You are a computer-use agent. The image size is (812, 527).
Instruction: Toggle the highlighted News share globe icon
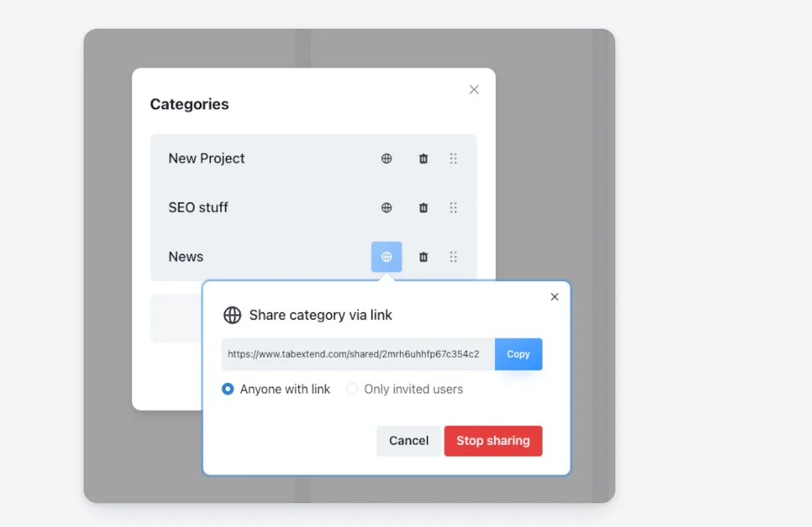[x=387, y=257]
